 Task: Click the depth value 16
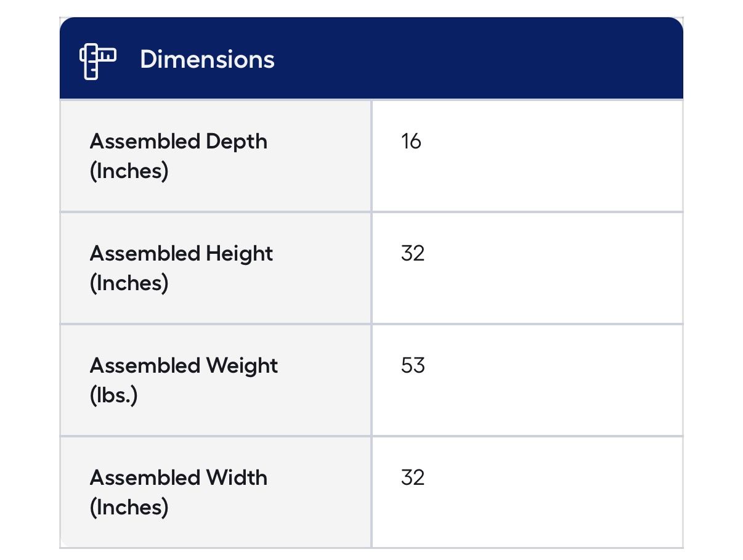411,142
